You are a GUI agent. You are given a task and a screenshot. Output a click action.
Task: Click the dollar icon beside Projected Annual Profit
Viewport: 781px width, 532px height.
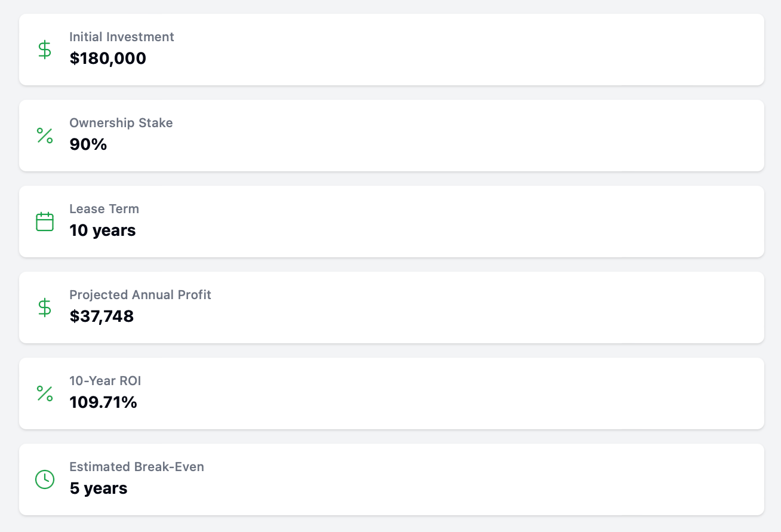click(45, 307)
